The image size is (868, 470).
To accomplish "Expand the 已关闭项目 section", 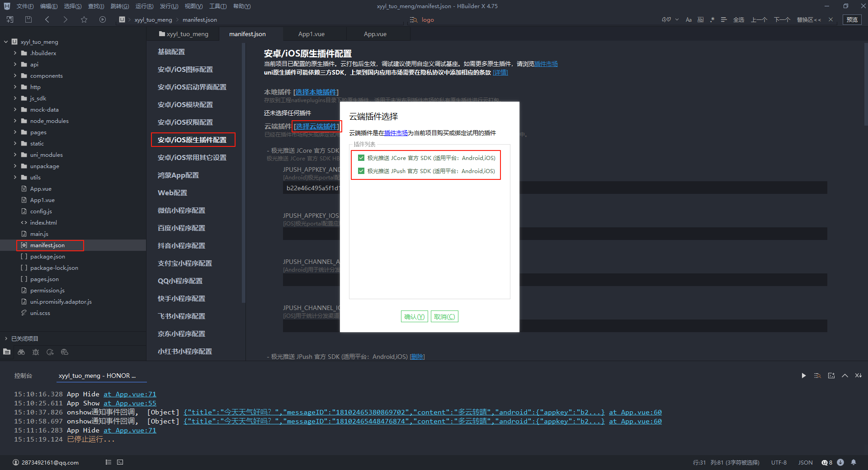I will point(6,338).
